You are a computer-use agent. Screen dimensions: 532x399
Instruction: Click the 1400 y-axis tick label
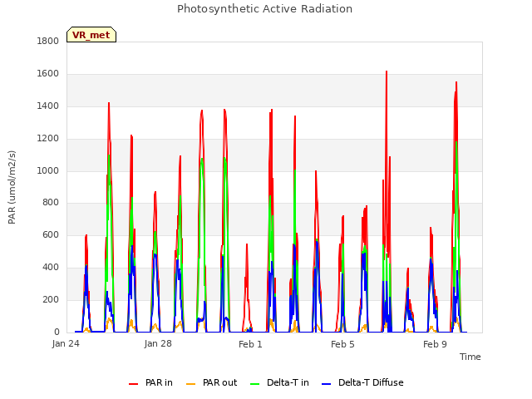(x=48, y=106)
